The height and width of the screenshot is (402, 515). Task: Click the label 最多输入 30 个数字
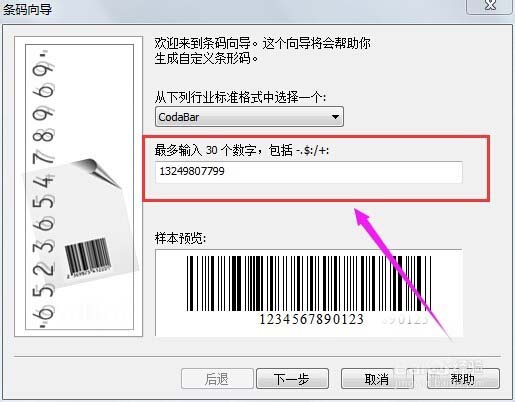[204, 150]
